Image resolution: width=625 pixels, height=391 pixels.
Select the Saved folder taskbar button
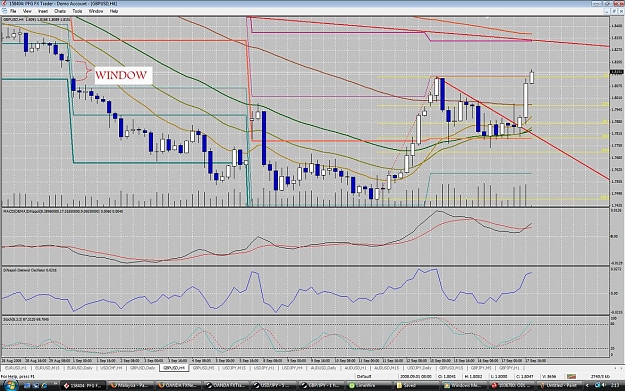pos(417,385)
